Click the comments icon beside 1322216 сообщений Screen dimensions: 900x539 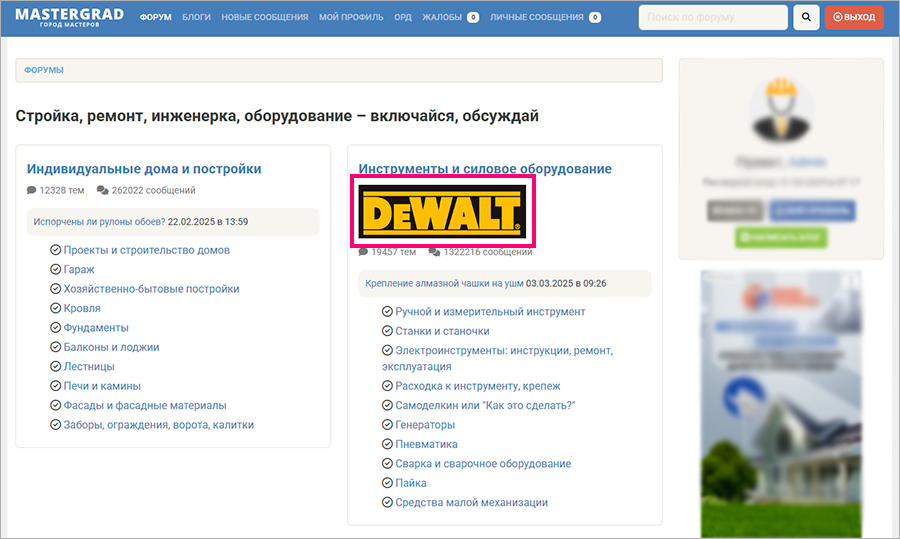(435, 251)
